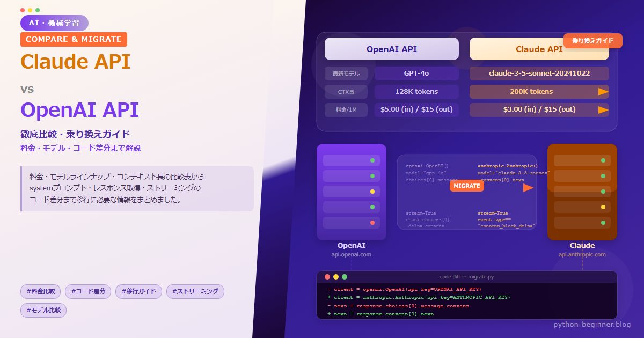The height and width of the screenshot is (338, 644).
Task: Select the OpenAI API column header
Action: (392, 49)
